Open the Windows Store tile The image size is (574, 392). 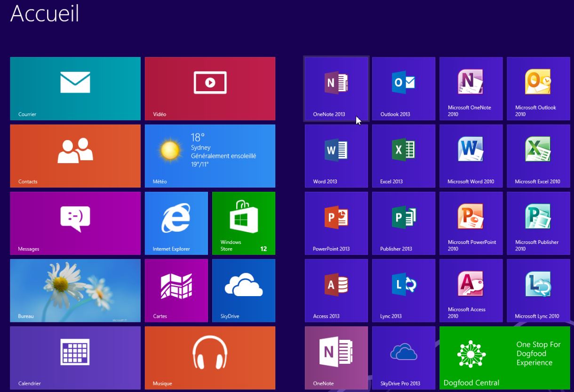[243, 223]
